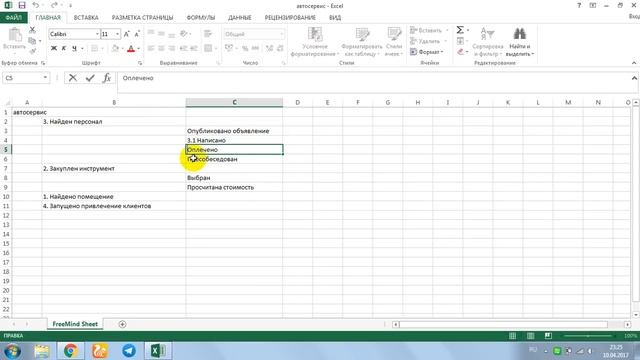The height and width of the screenshot is (360, 640).
Task: Click the ribbon display options icon
Action: (593, 5)
